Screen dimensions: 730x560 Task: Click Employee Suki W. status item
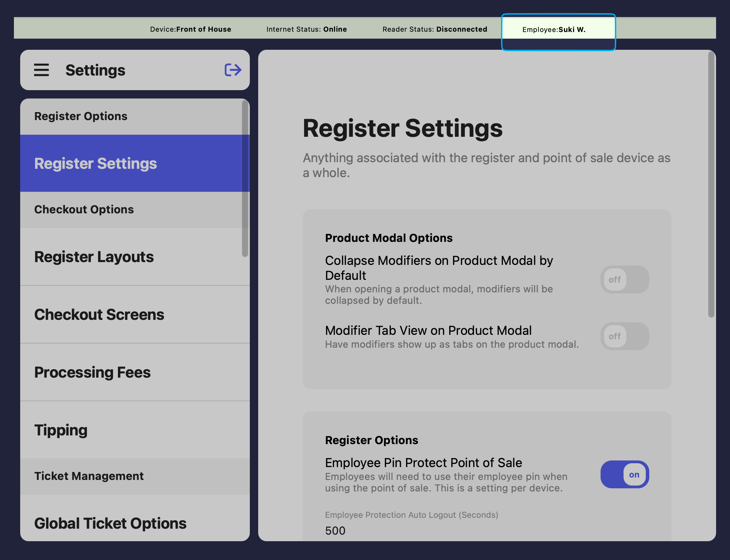click(554, 30)
